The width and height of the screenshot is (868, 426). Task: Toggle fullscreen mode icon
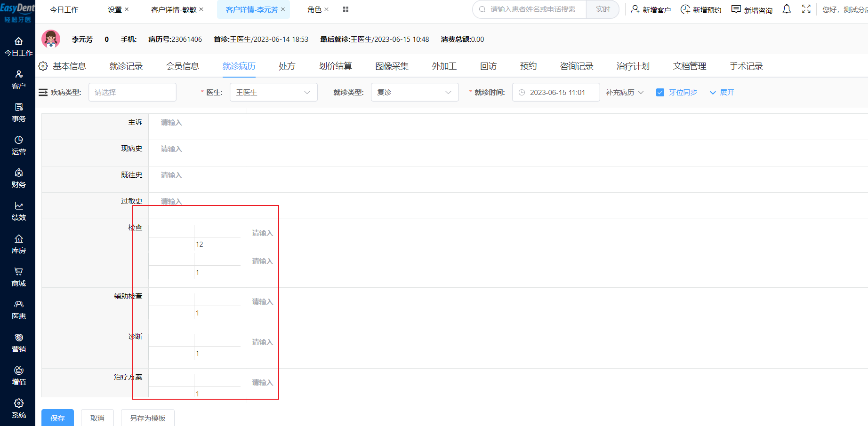(x=806, y=9)
